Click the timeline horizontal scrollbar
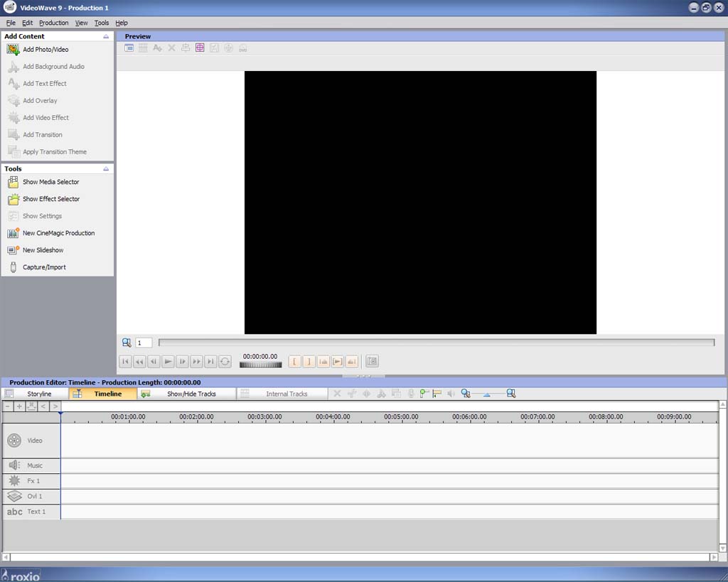This screenshot has height=582, width=728. (x=360, y=556)
